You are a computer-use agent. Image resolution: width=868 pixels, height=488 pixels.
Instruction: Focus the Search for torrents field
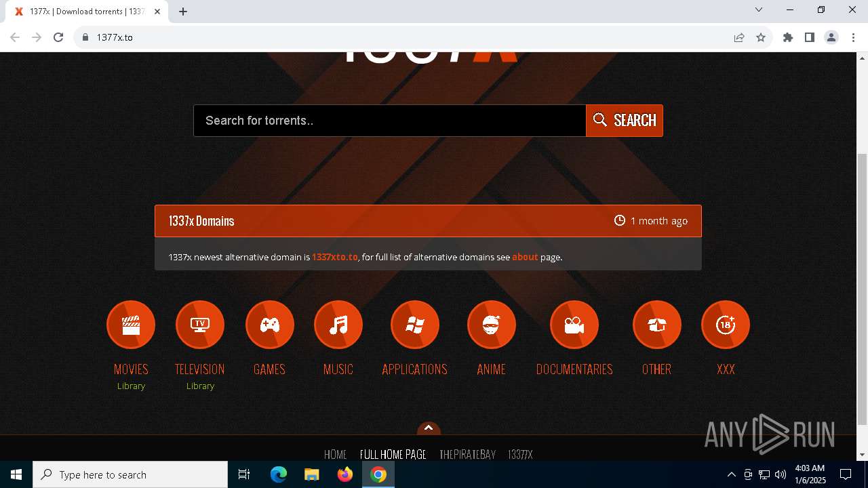click(x=390, y=121)
